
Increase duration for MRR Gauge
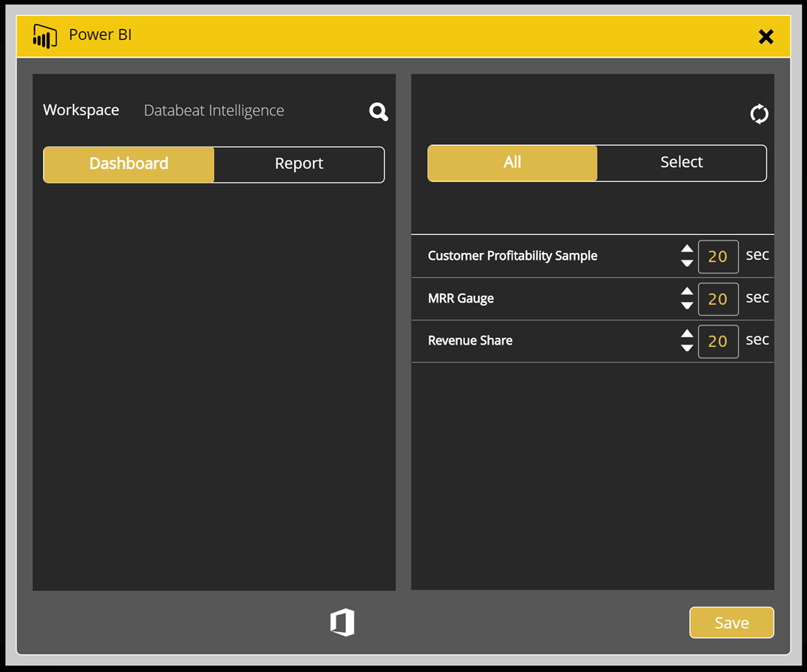[687, 293]
